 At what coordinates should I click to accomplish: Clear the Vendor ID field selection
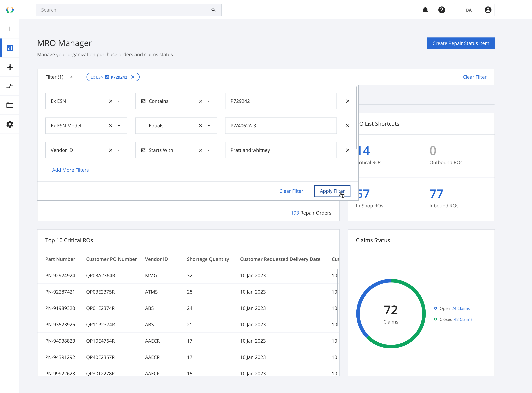(111, 150)
